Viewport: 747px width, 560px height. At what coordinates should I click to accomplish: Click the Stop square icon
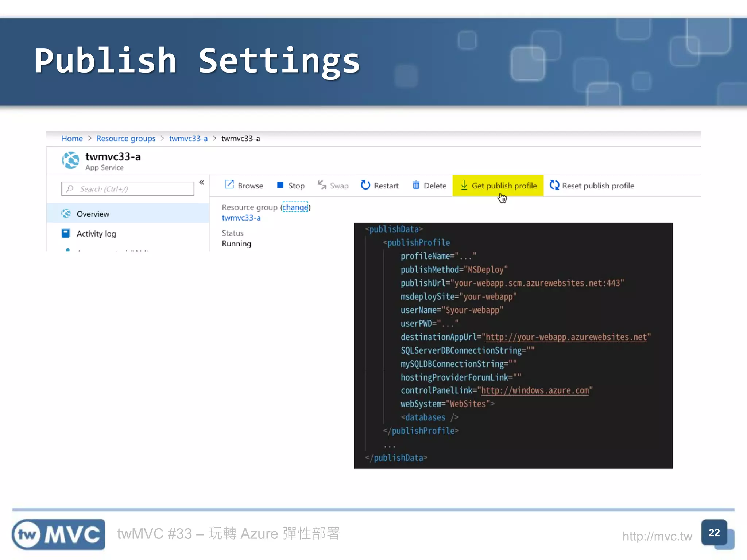[x=280, y=185]
